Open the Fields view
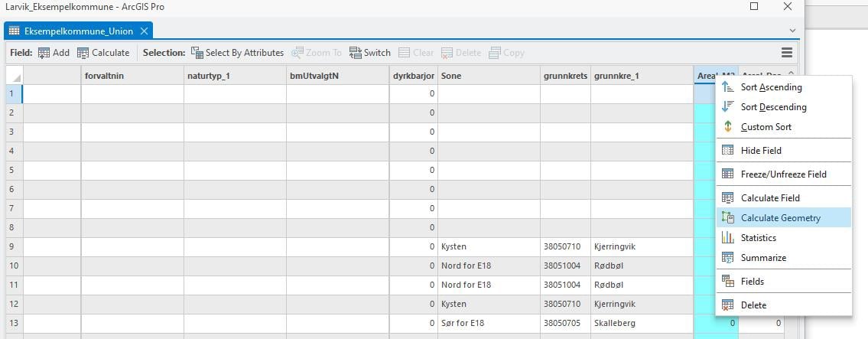 pos(753,282)
